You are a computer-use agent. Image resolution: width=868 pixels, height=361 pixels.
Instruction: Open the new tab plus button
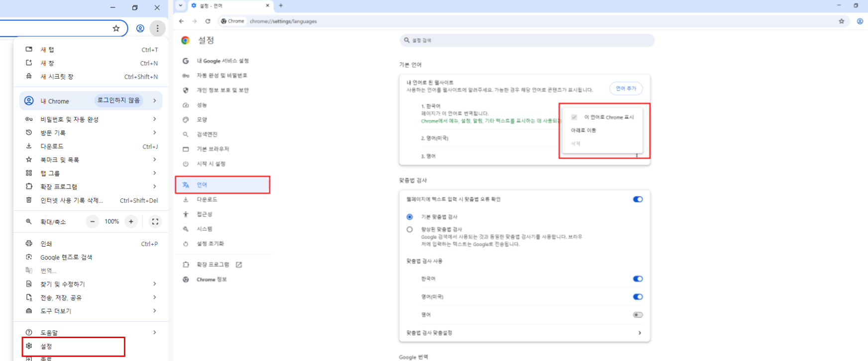tap(281, 5)
